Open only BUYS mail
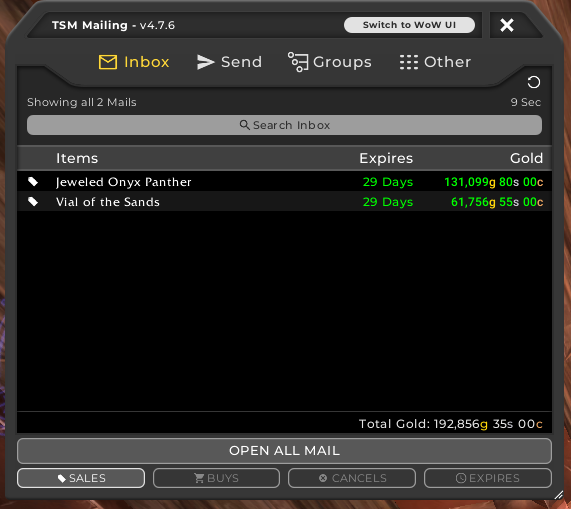Image resolution: width=571 pixels, height=509 pixels. 216,478
